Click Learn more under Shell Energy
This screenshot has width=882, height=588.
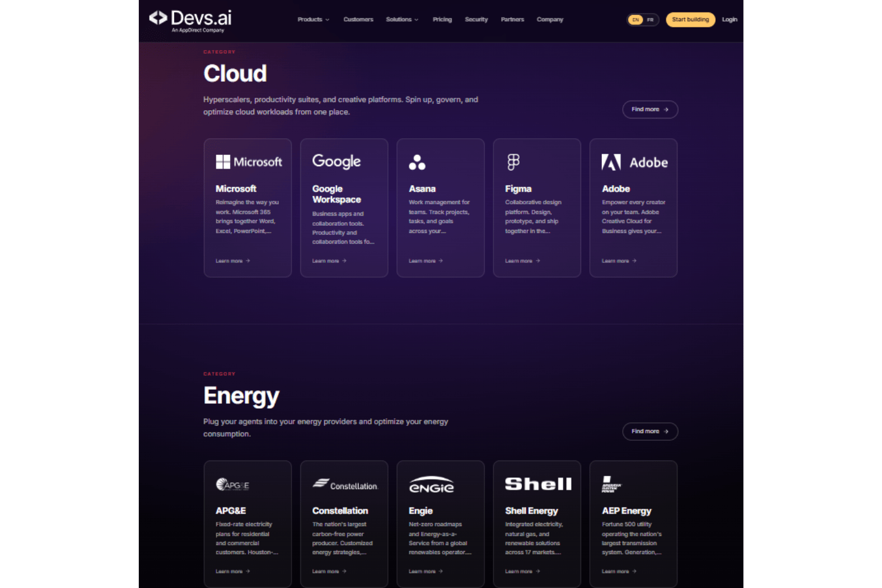[523, 571]
